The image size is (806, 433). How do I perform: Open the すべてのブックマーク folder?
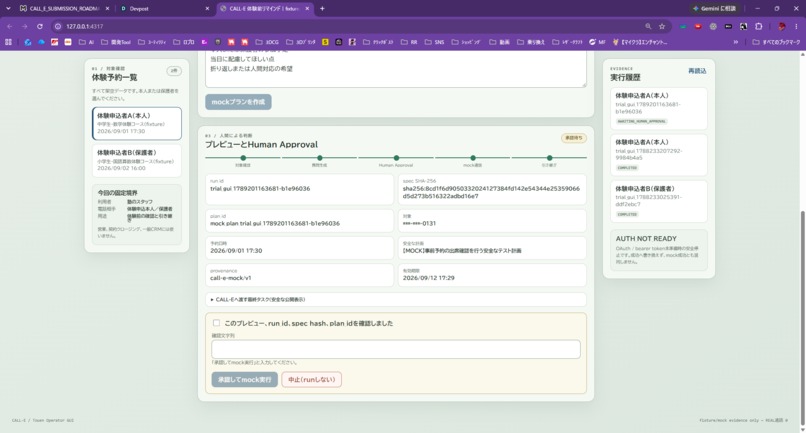(x=776, y=42)
